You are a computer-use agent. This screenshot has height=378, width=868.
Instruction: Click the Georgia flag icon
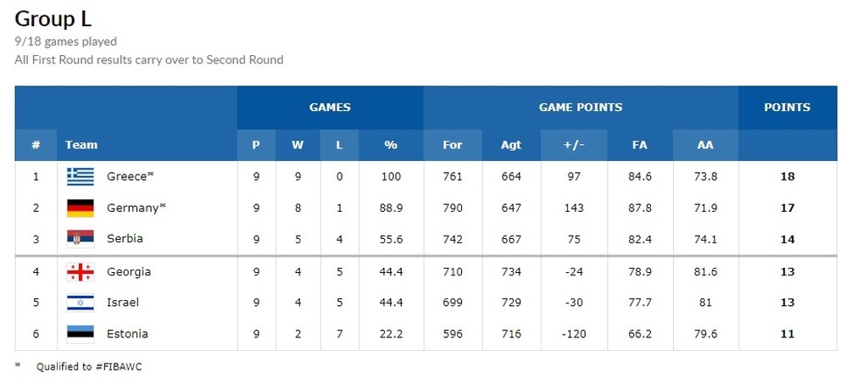81,272
